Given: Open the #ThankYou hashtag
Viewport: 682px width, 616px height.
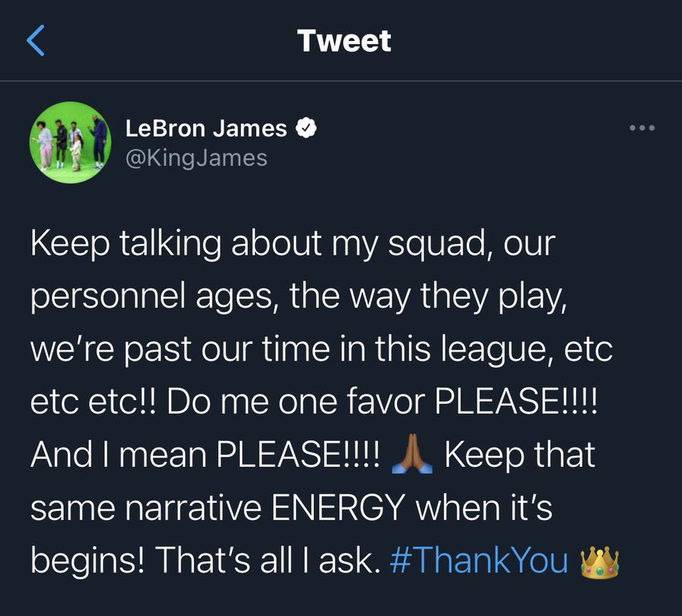Looking at the screenshot, I should coord(478,561).
